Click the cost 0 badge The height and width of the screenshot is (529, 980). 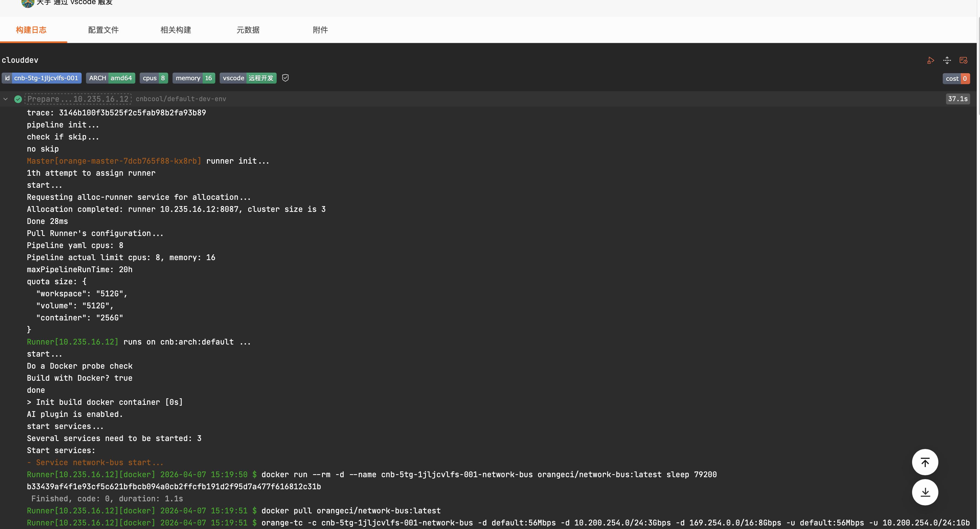coord(956,78)
